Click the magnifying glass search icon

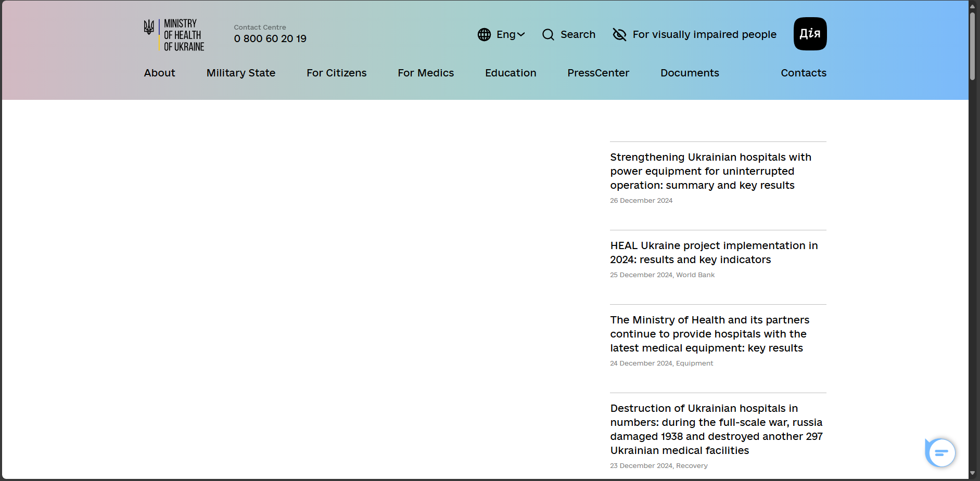548,34
